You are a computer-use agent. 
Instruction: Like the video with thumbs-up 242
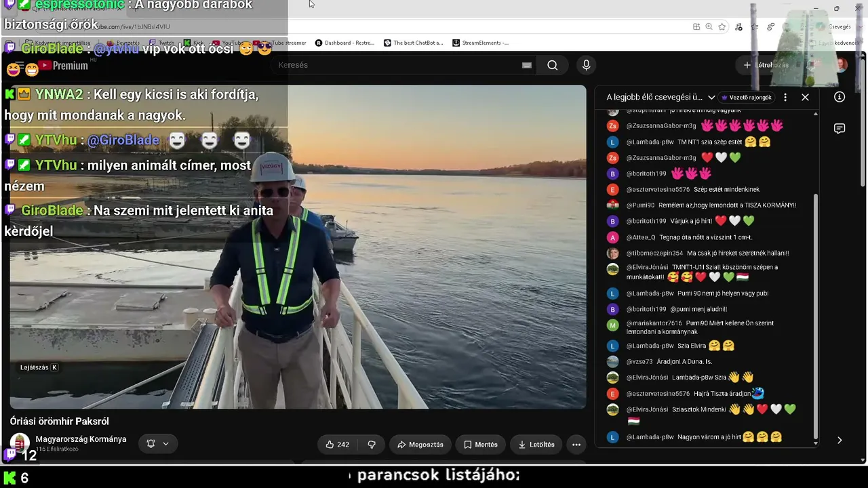(x=338, y=445)
